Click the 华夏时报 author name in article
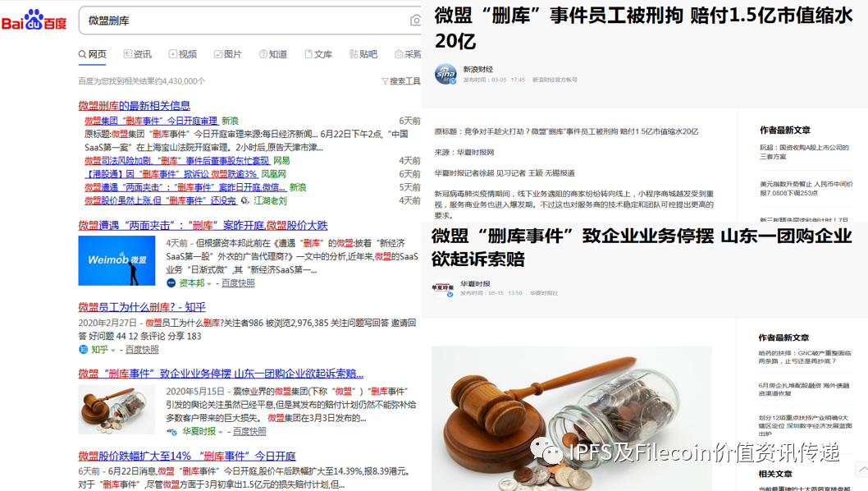The width and height of the screenshot is (868, 491). pos(475,284)
